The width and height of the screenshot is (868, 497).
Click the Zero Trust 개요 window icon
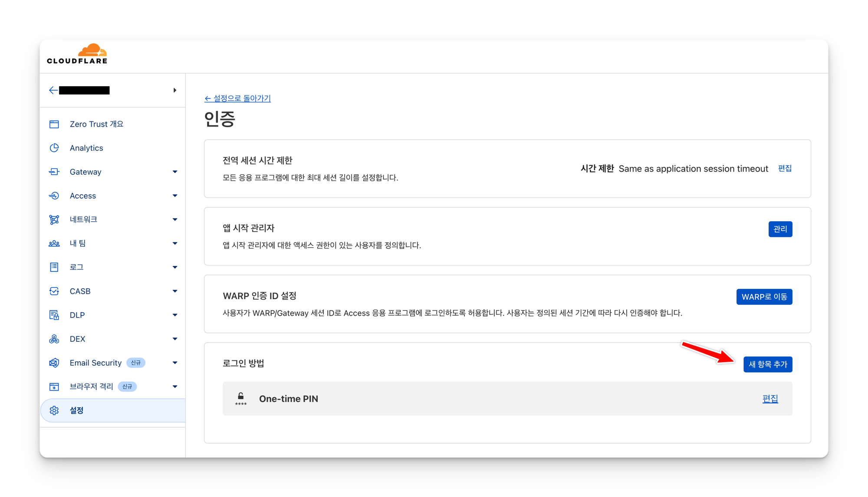pyautogui.click(x=54, y=124)
